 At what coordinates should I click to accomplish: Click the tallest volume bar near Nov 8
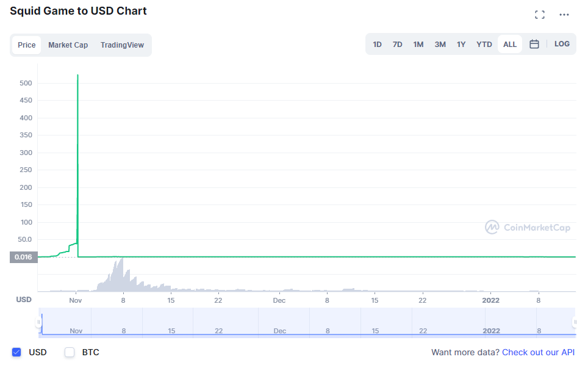(121, 274)
